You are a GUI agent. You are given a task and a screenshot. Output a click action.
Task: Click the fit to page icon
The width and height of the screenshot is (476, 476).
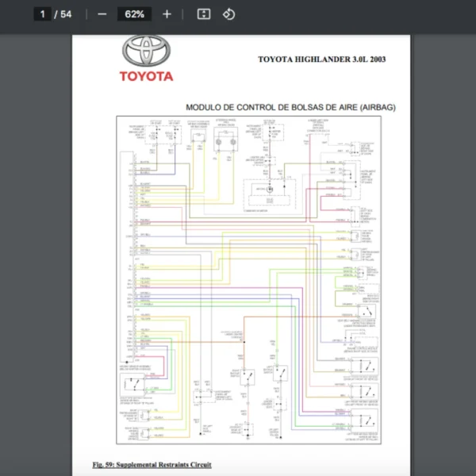(204, 14)
